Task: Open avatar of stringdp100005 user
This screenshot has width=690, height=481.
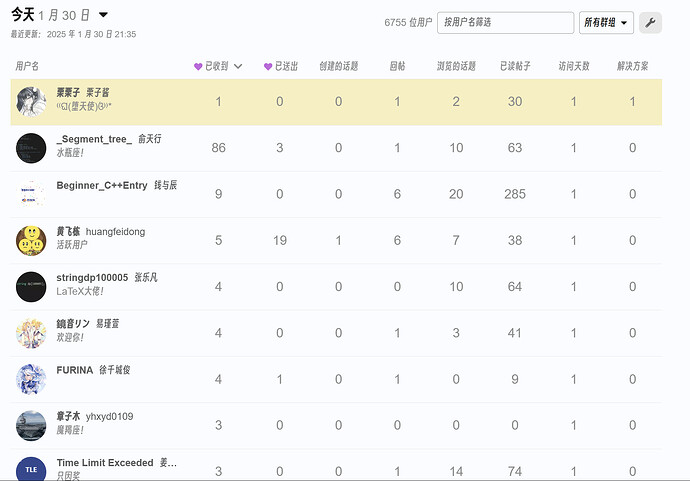Action: click(31, 287)
